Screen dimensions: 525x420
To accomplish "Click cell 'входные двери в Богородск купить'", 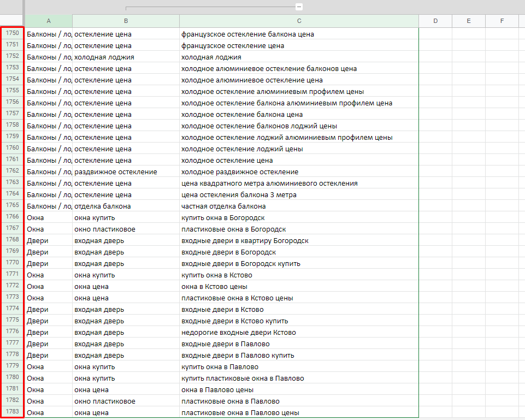I will (x=299, y=264).
